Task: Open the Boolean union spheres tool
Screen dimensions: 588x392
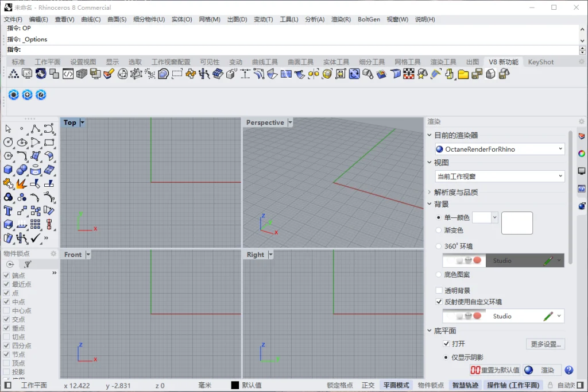Action: (22, 170)
